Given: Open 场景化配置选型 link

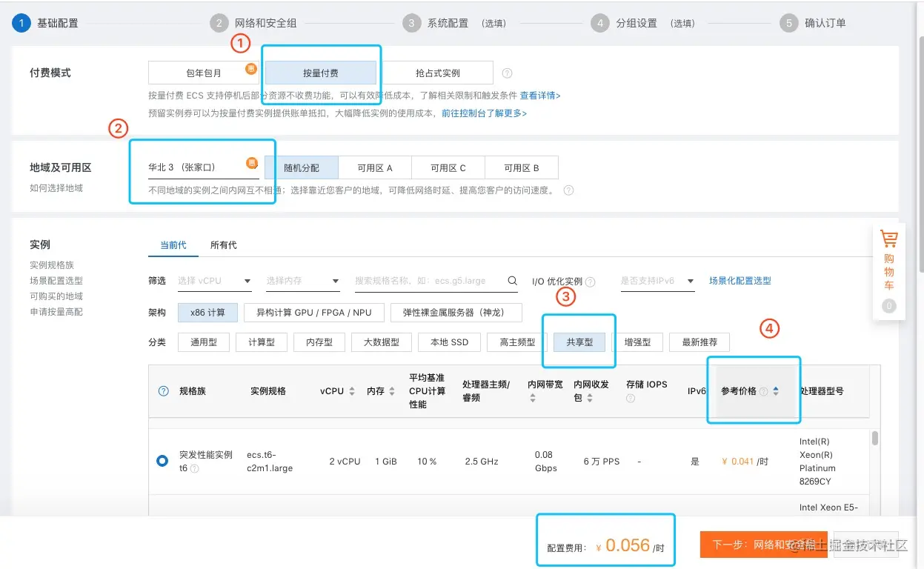Looking at the screenshot, I should coord(740,281).
